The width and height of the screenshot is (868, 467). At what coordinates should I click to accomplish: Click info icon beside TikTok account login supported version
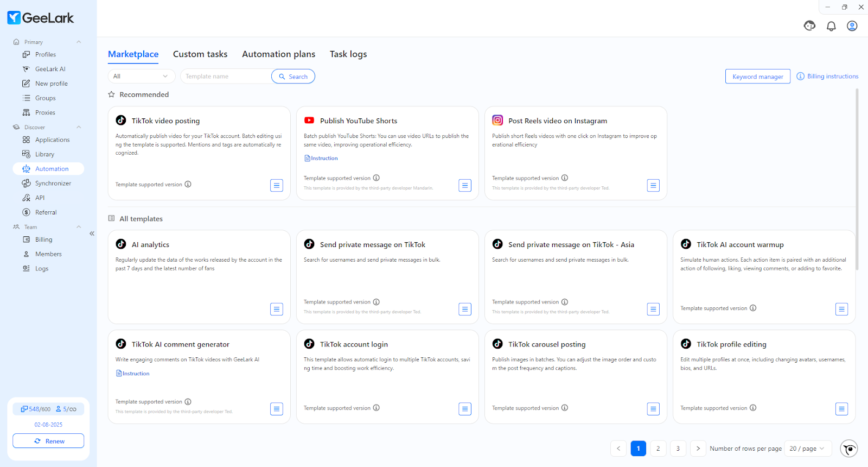click(x=376, y=408)
